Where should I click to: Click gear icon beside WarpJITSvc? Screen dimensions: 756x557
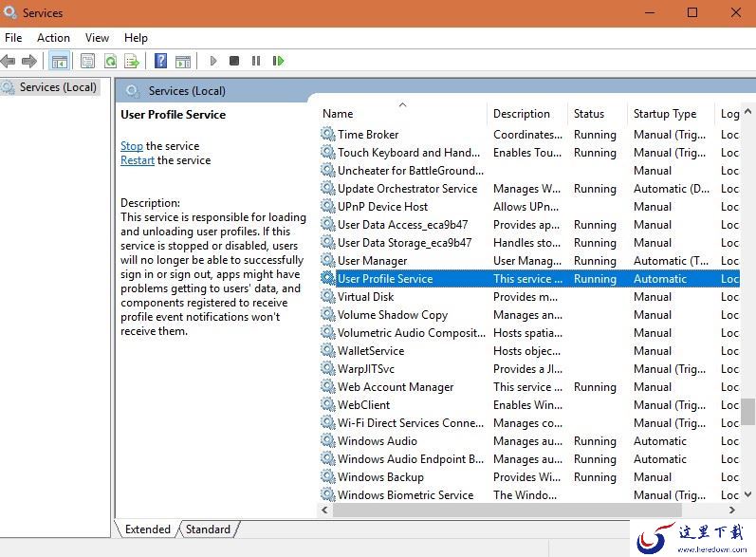pos(328,368)
